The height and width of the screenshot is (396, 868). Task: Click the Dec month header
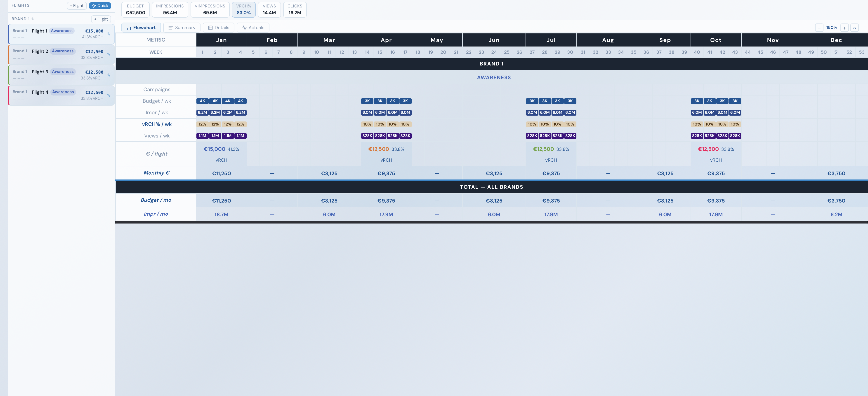[x=836, y=40]
